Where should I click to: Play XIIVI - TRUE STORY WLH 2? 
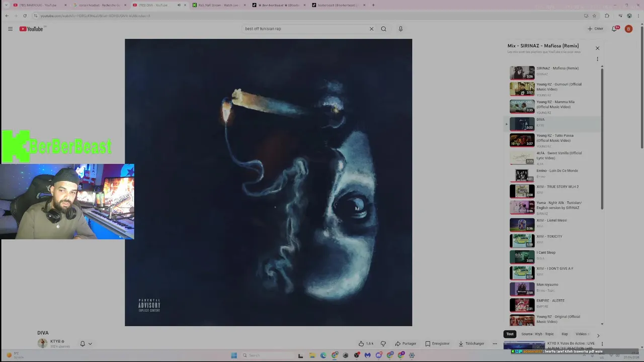pos(553,191)
